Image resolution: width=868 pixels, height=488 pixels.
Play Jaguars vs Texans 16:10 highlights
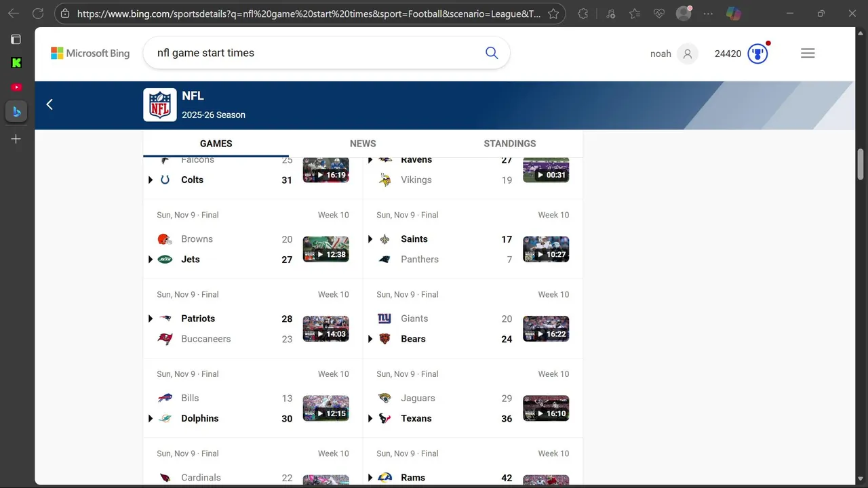click(546, 408)
